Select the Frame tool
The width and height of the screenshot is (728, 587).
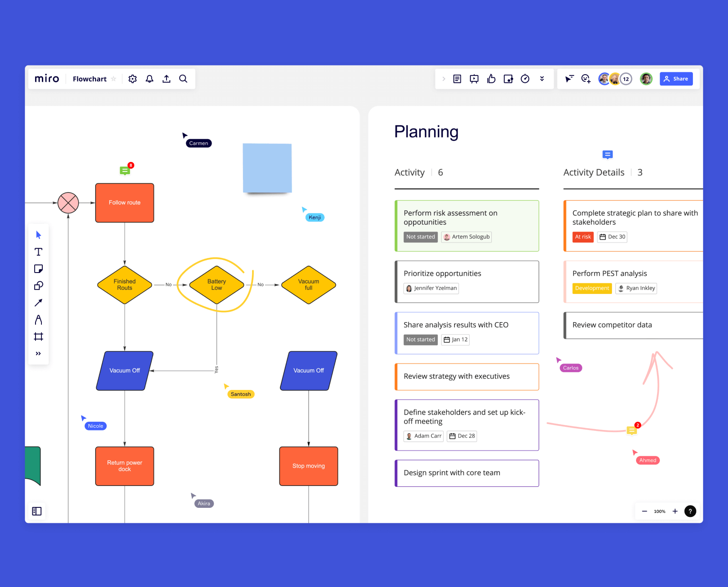tap(39, 337)
